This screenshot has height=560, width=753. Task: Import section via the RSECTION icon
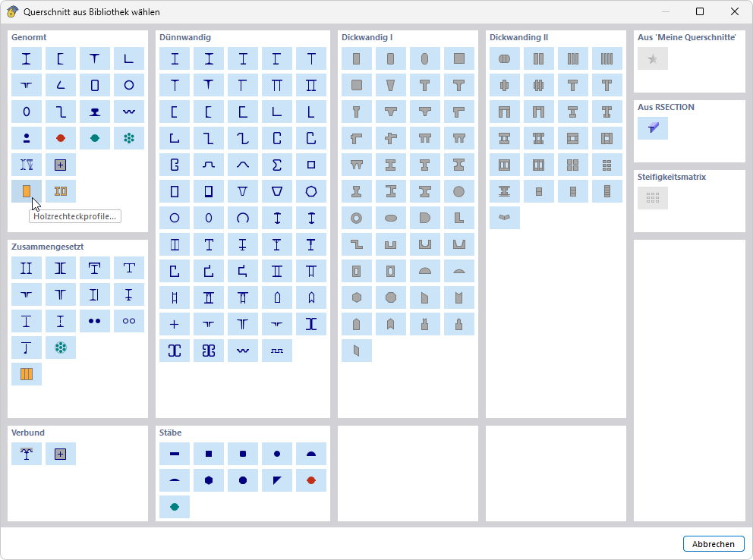tap(653, 128)
